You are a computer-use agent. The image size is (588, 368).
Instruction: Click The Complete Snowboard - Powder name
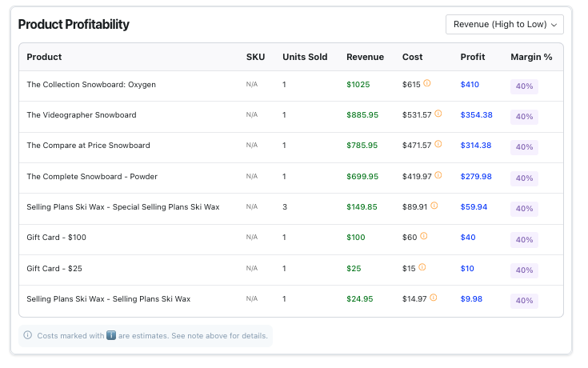[x=92, y=176]
